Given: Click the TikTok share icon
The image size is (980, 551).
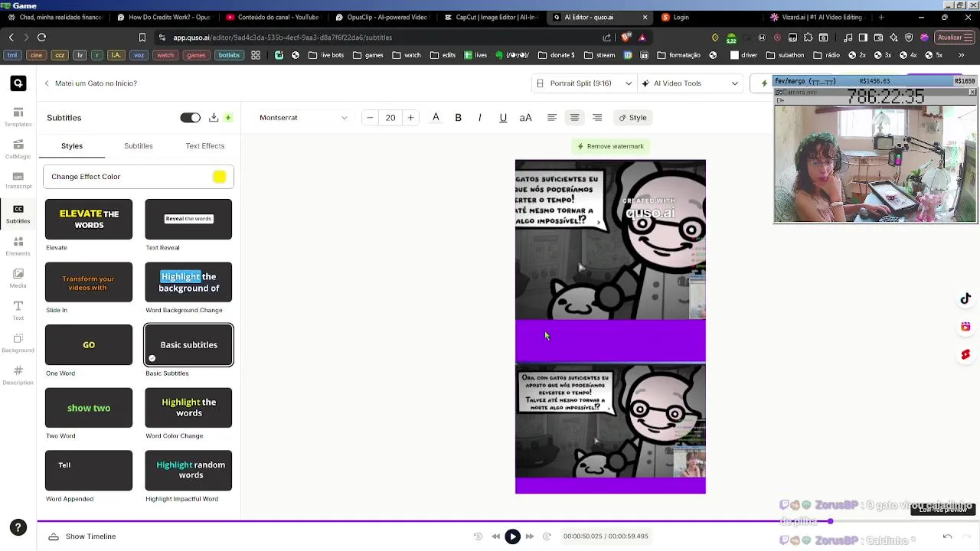Looking at the screenshot, I should point(965,299).
